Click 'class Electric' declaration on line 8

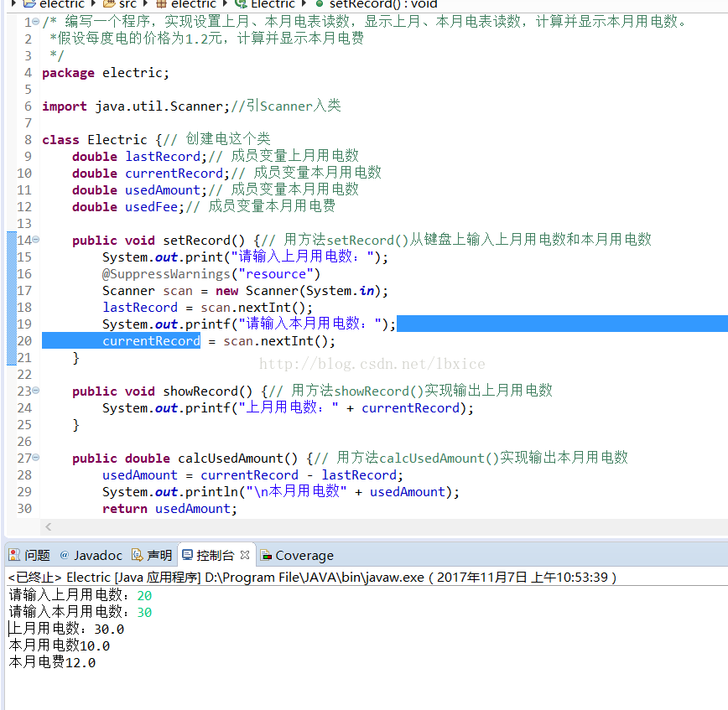tap(94, 140)
